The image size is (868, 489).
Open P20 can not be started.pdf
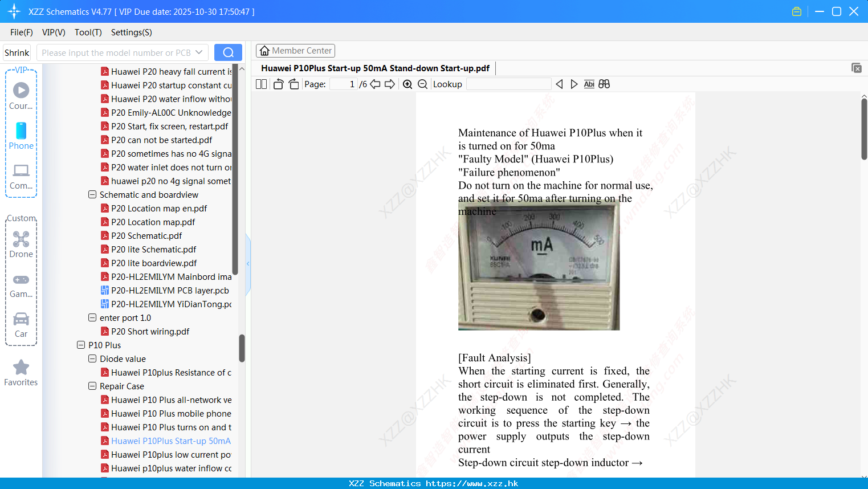[161, 140]
